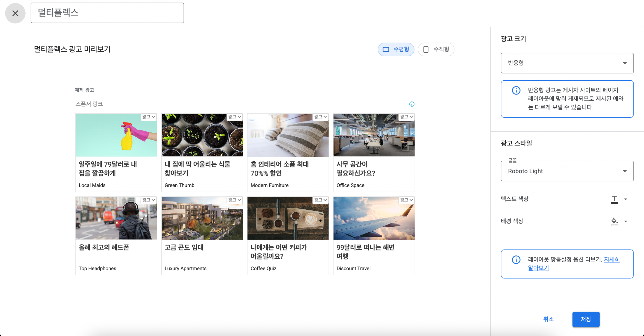This screenshot has width=644, height=336.
Task: Open the background color swatch selector
Action: point(626,221)
